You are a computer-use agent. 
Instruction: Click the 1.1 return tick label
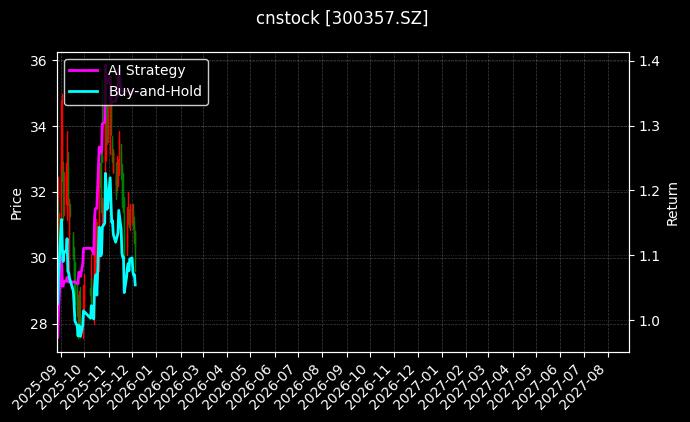point(650,256)
